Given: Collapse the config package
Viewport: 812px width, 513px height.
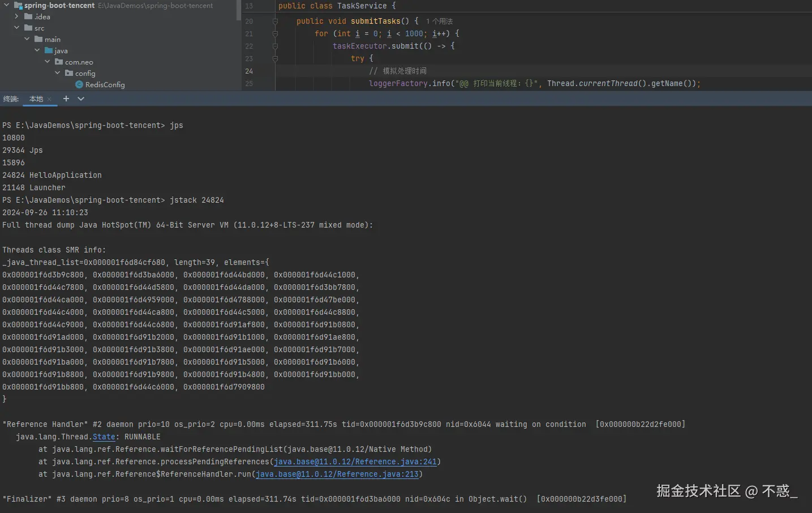Looking at the screenshot, I should pyautogui.click(x=57, y=73).
